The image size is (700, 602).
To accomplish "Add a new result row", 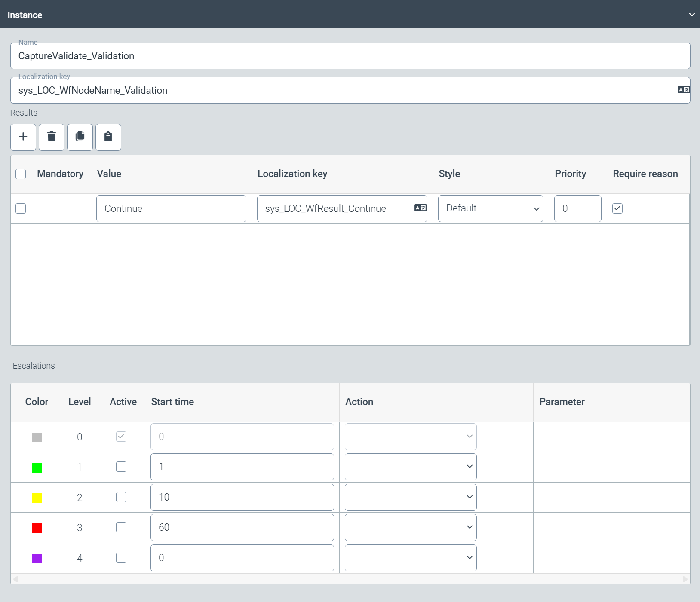I will (x=23, y=137).
